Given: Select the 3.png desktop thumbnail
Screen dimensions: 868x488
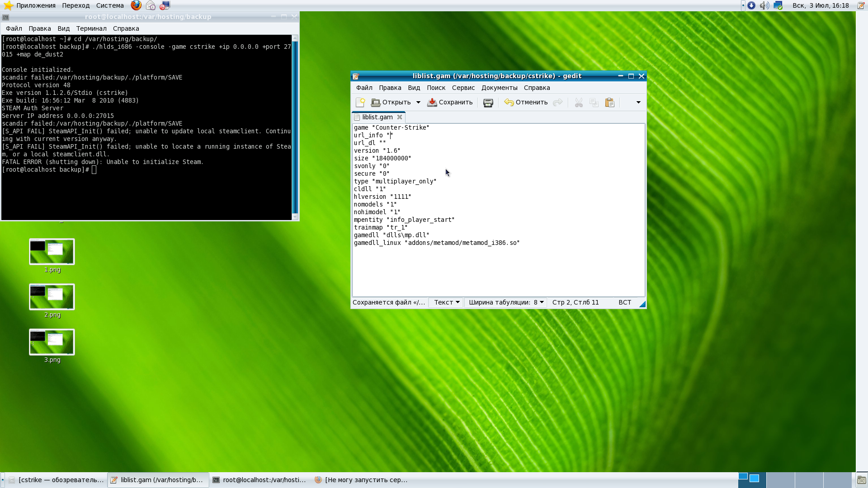Looking at the screenshot, I should [x=52, y=342].
